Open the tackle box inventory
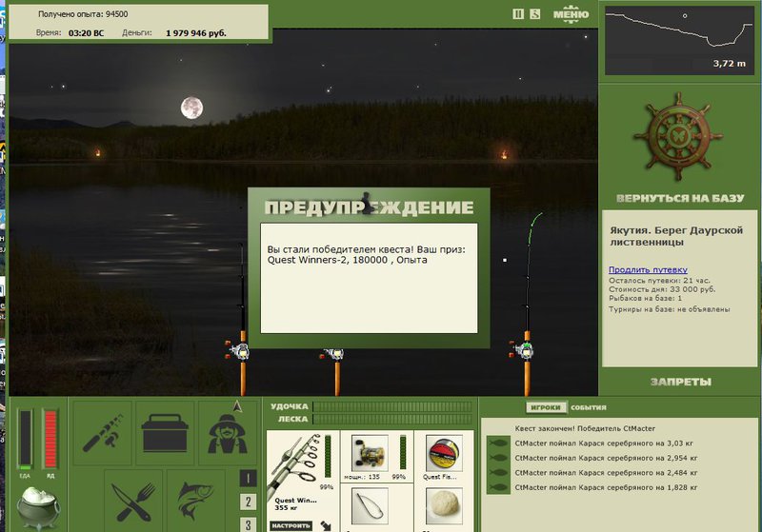The height and width of the screenshot is (532, 762). [164, 432]
